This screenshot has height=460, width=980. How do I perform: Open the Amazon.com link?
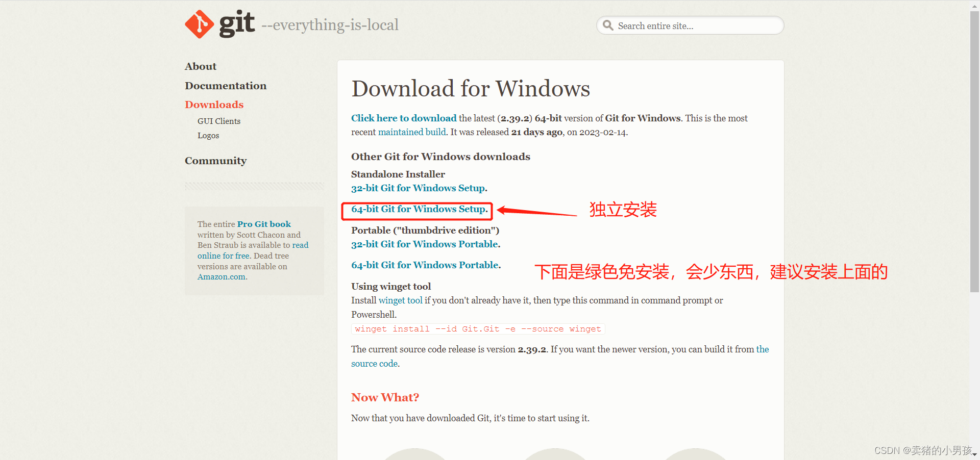222,277
